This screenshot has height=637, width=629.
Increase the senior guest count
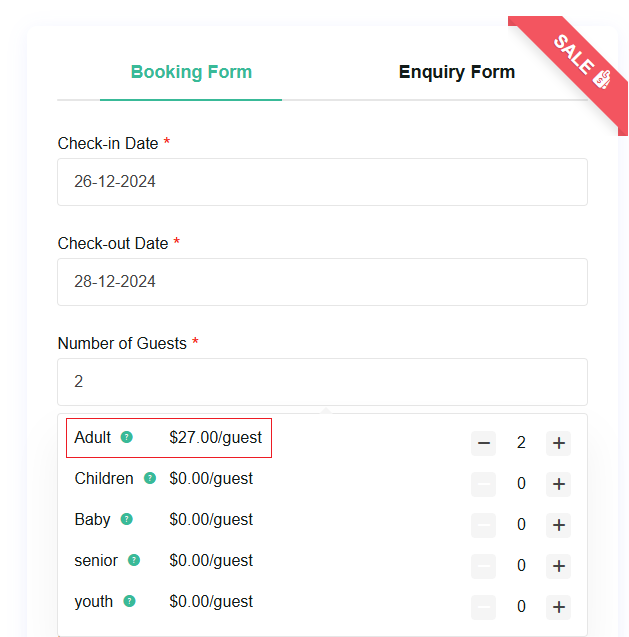point(558,566)
